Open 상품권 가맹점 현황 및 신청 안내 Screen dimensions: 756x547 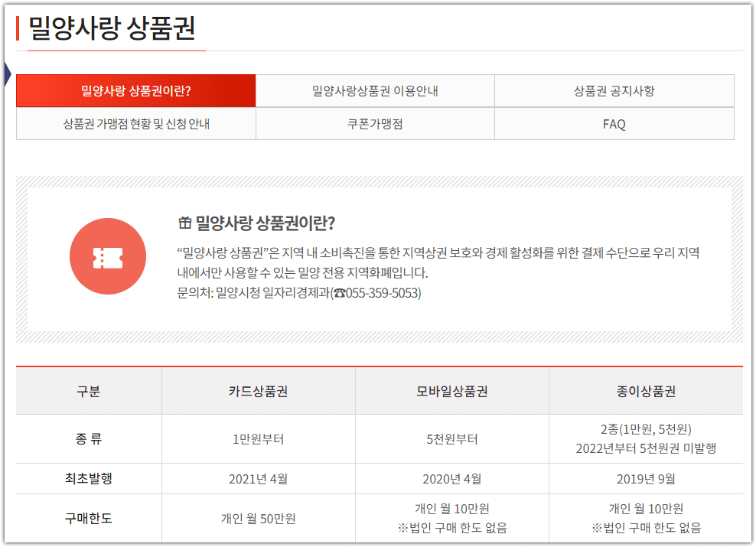135,123
